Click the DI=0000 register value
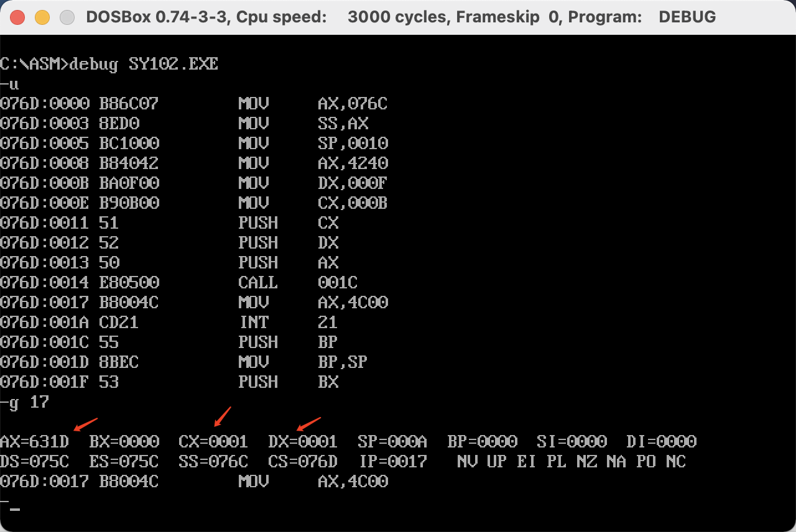This screenshot has height=532, width=796. [661, 442]
